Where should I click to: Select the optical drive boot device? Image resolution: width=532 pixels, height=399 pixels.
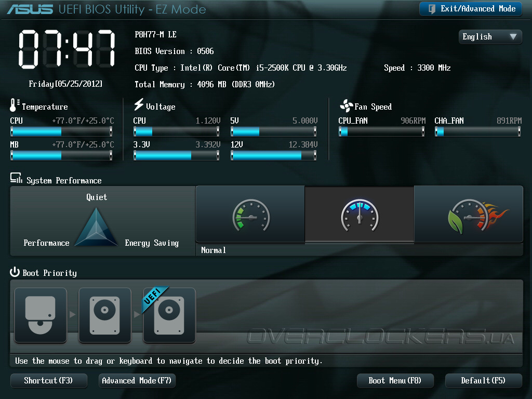(x=41, y=315)
